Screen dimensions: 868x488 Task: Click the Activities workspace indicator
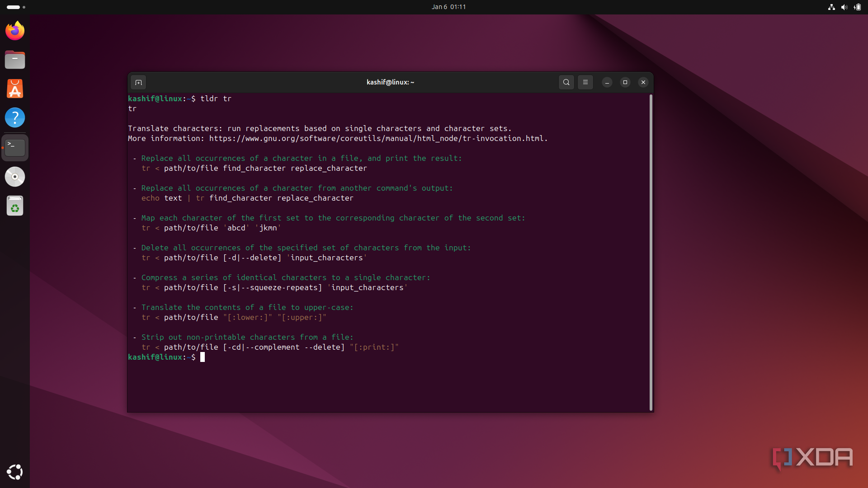[x=16, y=7]
